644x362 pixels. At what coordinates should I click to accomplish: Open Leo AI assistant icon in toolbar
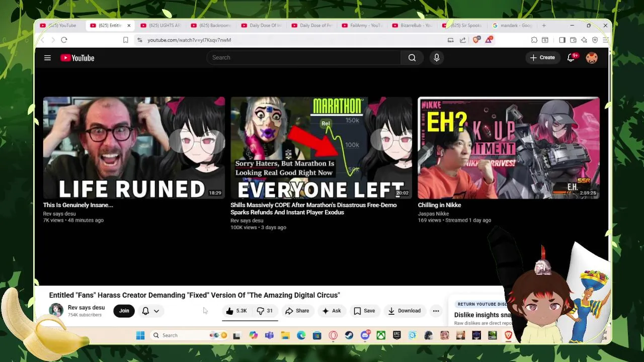[584, 40]
